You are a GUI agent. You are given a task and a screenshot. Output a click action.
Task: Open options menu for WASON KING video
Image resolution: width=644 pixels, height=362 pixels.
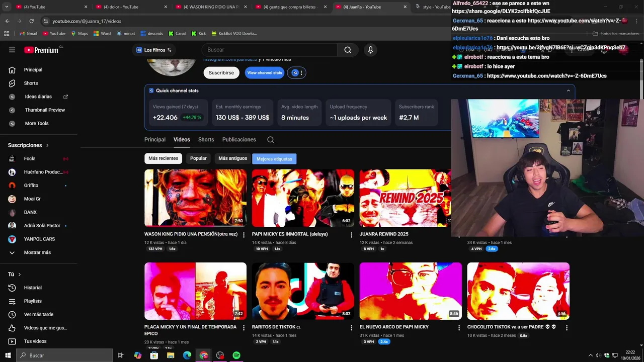[x=244, y=235]
